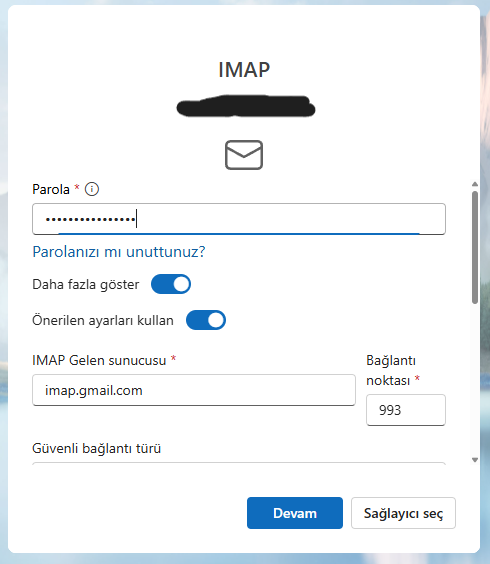Screen dimensions: 490x564
Task: Turn off Önerilen ayarları kullan toggle
Action: (x=206, y=320)
